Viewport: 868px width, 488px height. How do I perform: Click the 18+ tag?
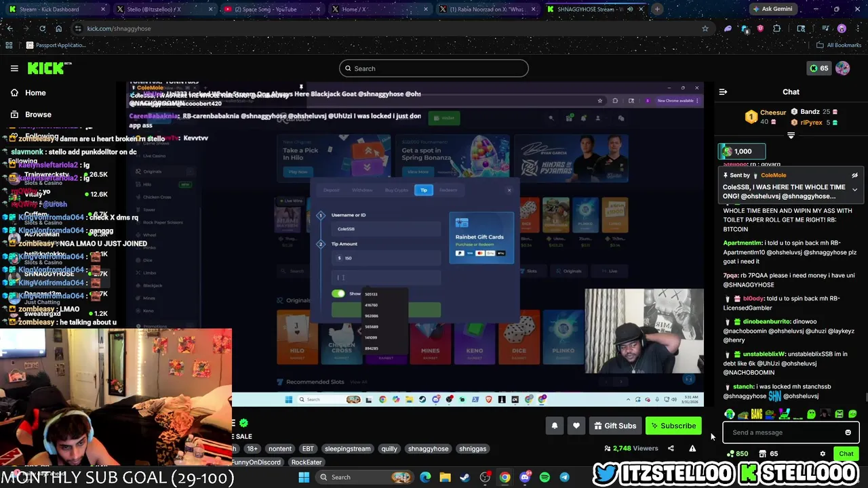click(252, 449)
